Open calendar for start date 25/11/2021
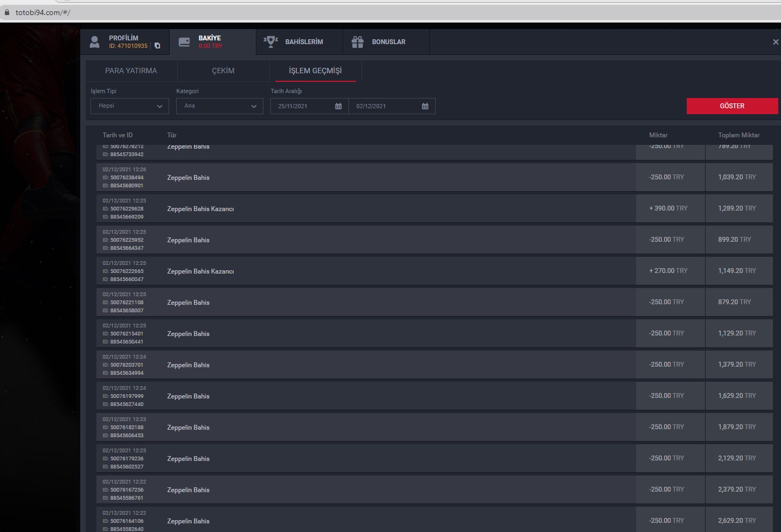The width and height of the screenshot is (781, 532). click(338, 106)
